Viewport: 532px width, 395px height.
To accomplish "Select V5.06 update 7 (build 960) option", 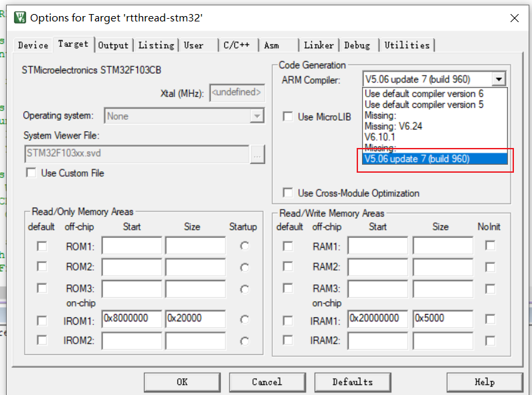I will [435, 159].
